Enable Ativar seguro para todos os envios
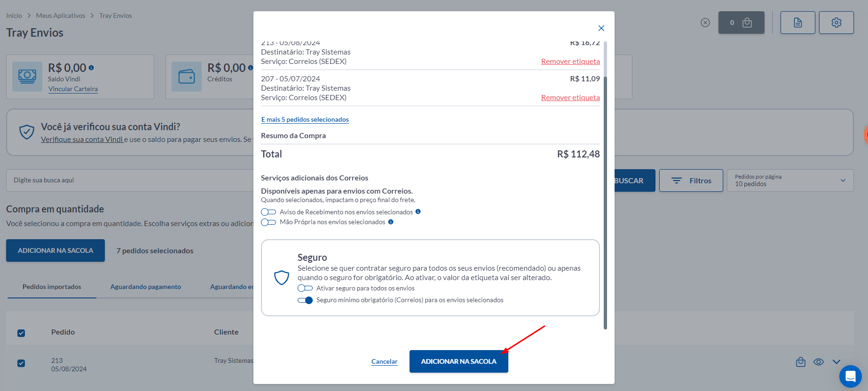Image resolution: width=868 pixels, height=391 pixels. (x=305, y=288)
